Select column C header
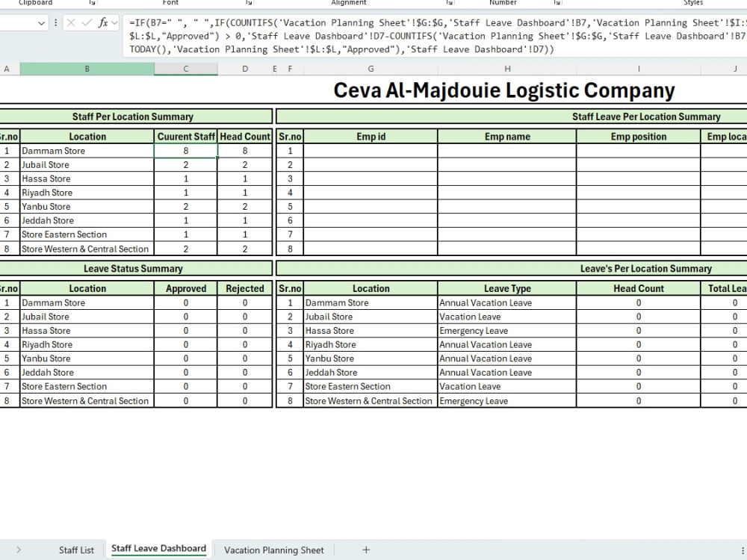Screen dimensions: 747x560 [x=186, y=69]
